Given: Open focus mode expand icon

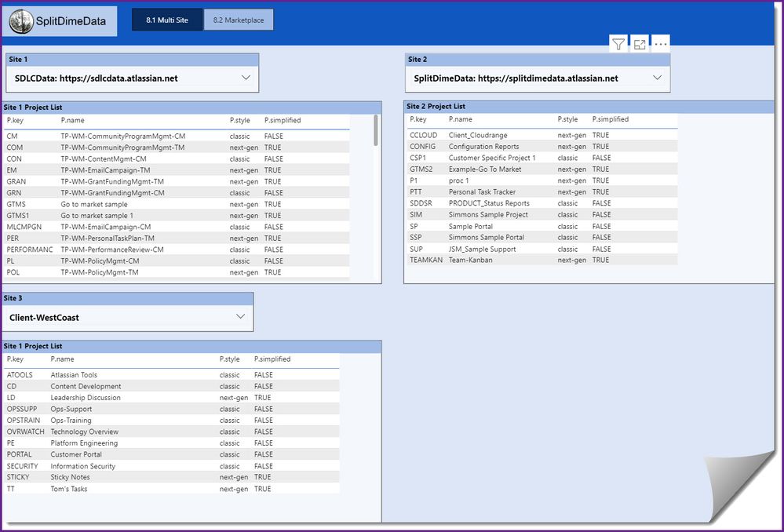Looking at the screenshot, I should (640, 44).
